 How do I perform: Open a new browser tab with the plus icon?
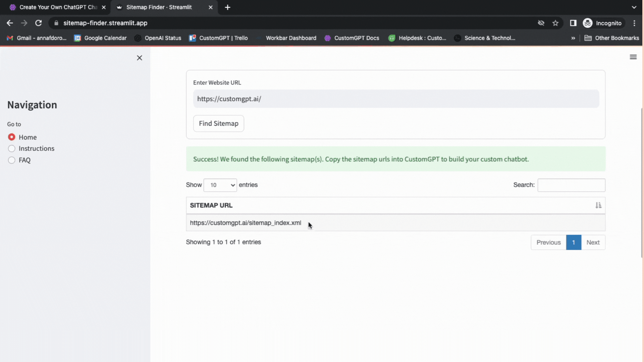click(x=227, y=7)
